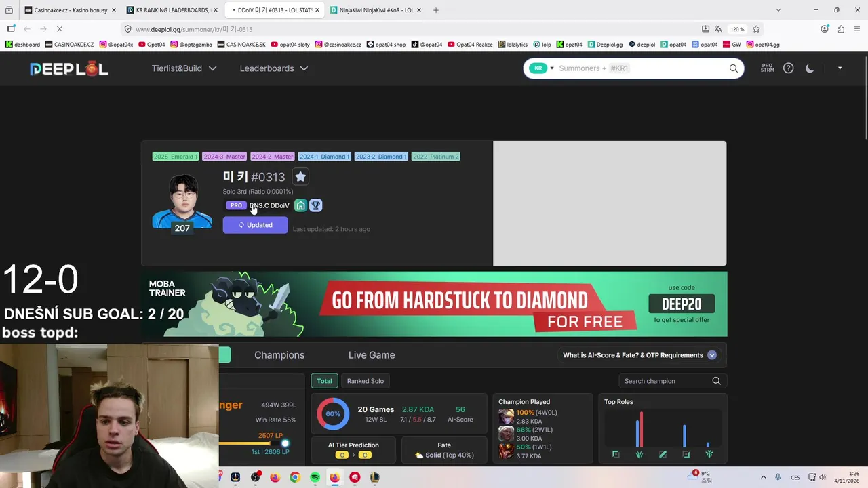868x488 pixels.
Task: Click the search magnifier in summoner search
Action: point(733,68)
